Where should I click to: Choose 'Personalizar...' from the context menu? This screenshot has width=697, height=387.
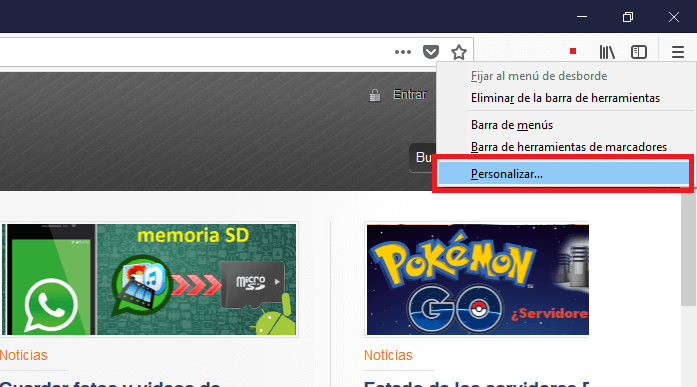pyautogui.click(x=563, y=174)
